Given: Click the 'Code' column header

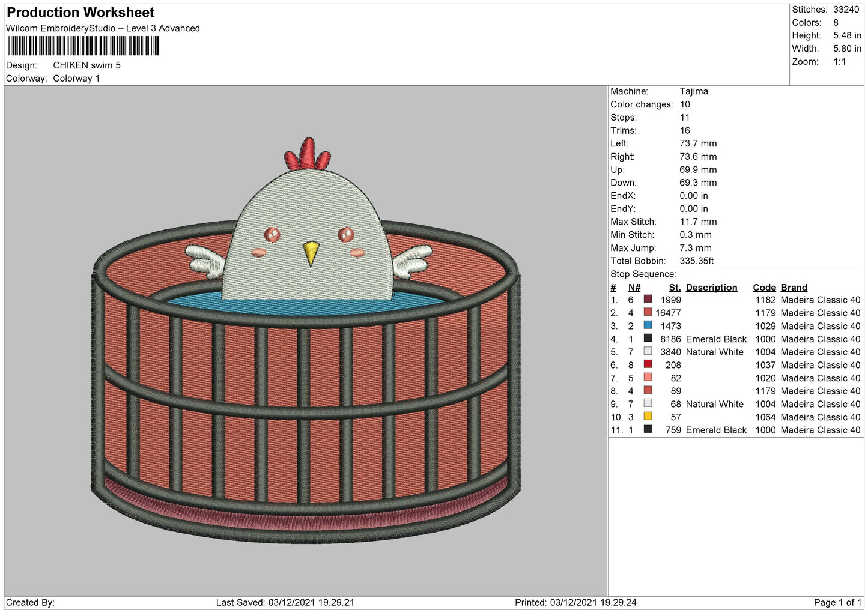Looking at the screenshot, I should pyautogui.click(x=764, y=288).
